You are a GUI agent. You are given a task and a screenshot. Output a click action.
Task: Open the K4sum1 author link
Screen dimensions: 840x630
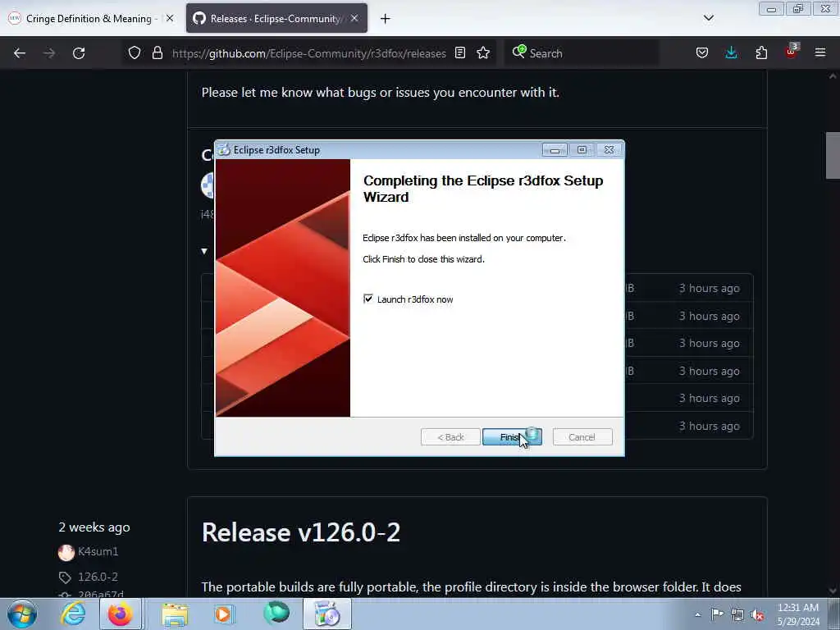coord(98,551)
